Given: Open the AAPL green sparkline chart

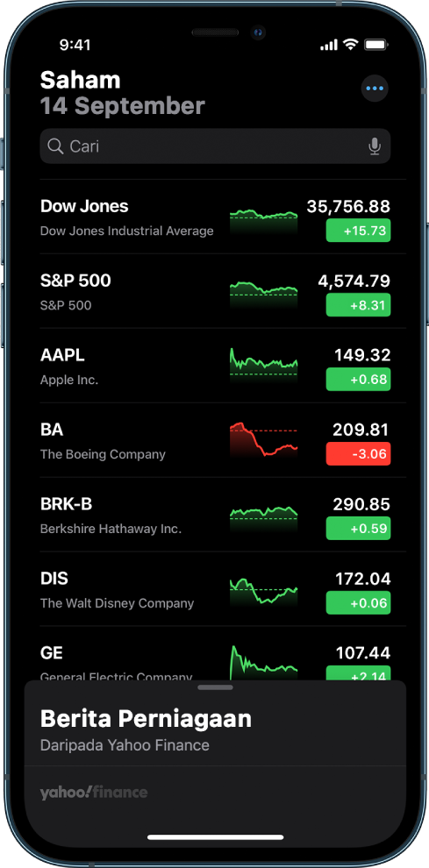Looking at the screenshot, I should tap(264, 366).
